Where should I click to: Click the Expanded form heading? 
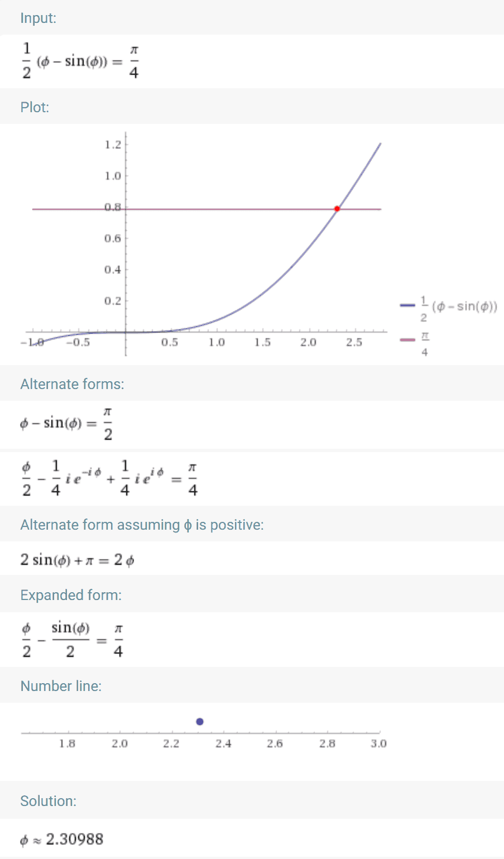71,595
